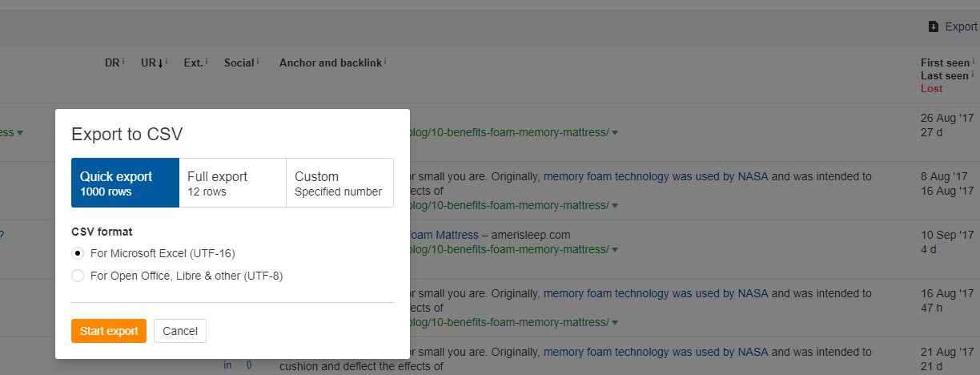Click the Anchor and backlink info icon

[x=385, y=61]
